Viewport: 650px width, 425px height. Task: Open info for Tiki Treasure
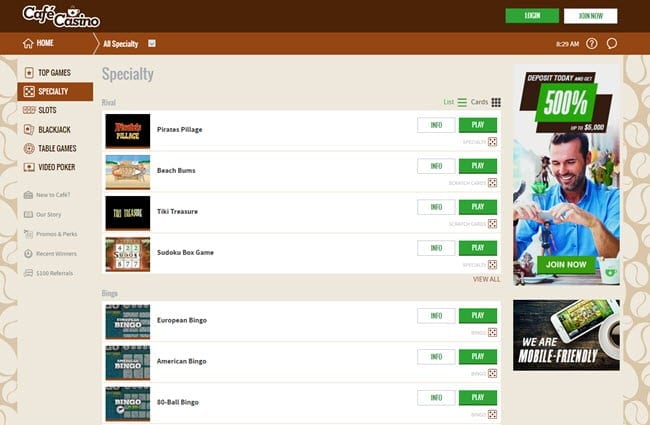[x=436, y=207]
